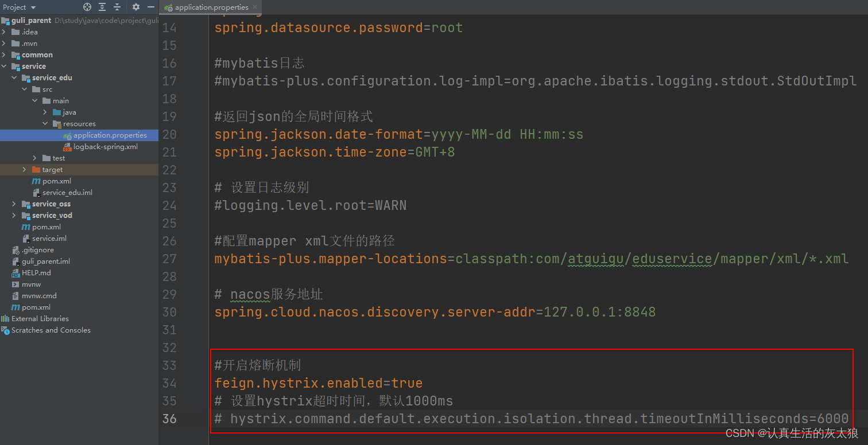This screenshot has width=868, height=445.
Task: Select opened file in Project view (crosshair icon)
Action: click(x=87, y=7)
